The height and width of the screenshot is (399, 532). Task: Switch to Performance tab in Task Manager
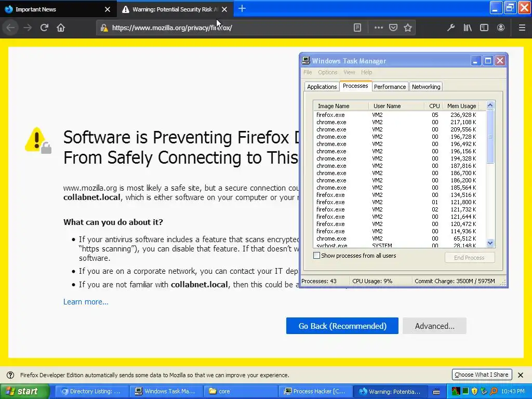tap(390, 87)
